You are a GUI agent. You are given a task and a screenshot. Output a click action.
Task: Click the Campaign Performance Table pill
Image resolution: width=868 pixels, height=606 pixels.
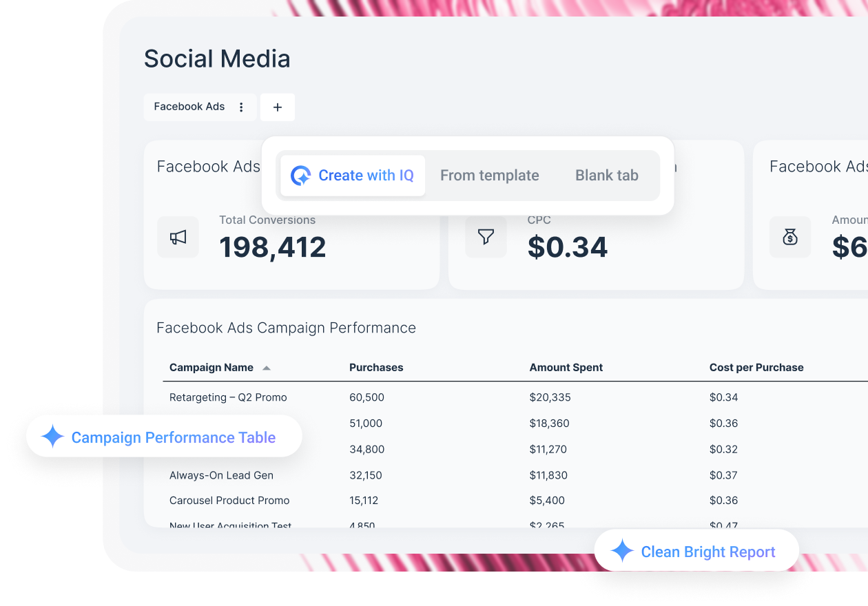(164, 437)
